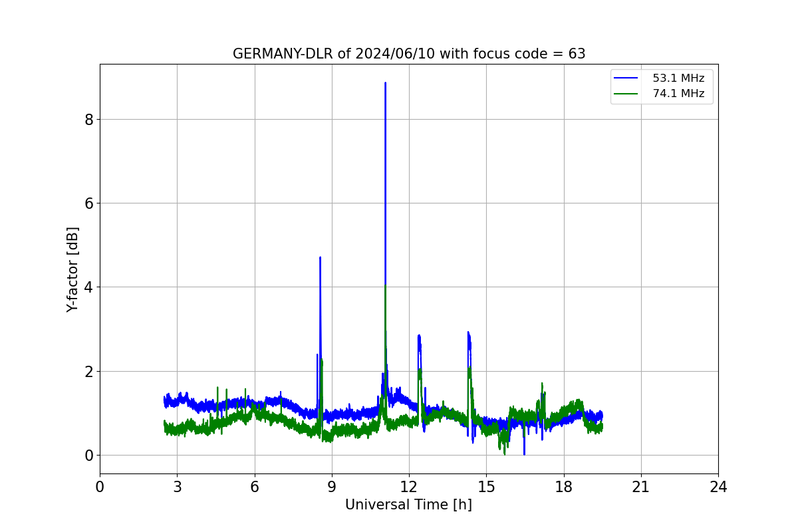Click the plot title 'GERMANY-DLR of 2024/06/10'
Image resolution: width=798 pixels, height=532 pixels.
409,54
